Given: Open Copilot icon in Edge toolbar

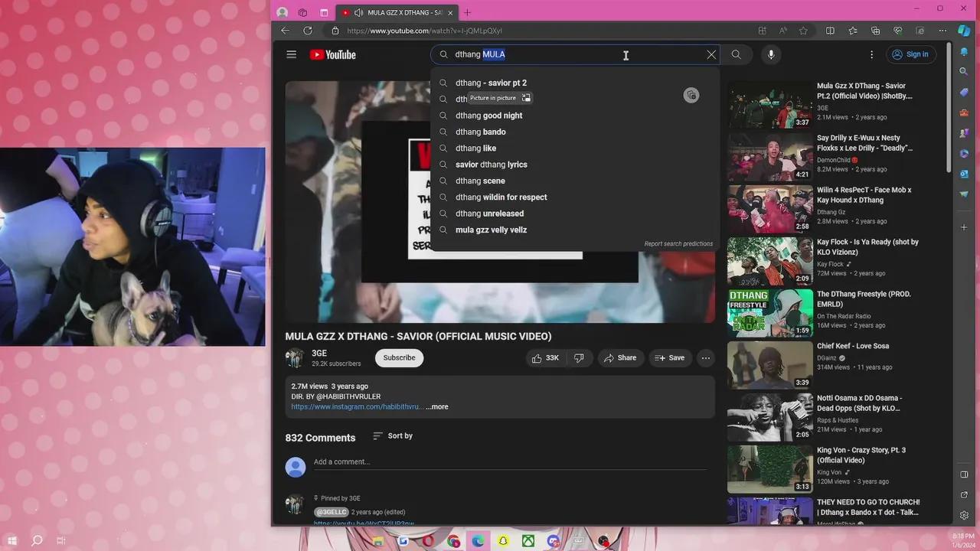Looking at the screenshot, I should coord(965,31).
